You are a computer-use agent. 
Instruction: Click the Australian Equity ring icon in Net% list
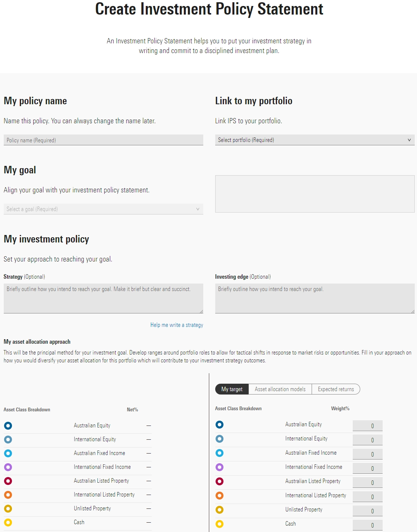tap(8, 426)
